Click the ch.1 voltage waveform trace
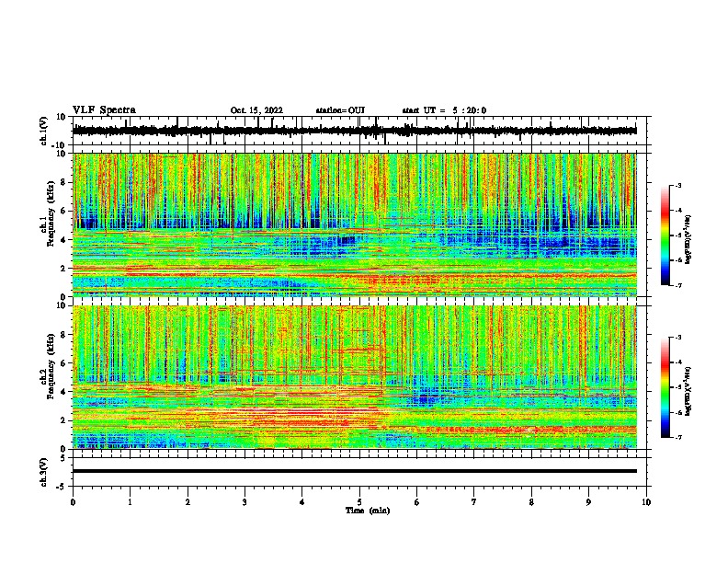Image resolution: width=728 pixels, height=563 pixels. [x=355, y=131]
